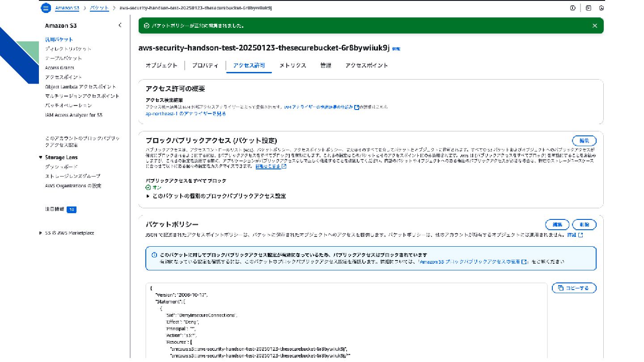
Task: Click the "Statement" line in policy JSON
Action: [170, 302]
